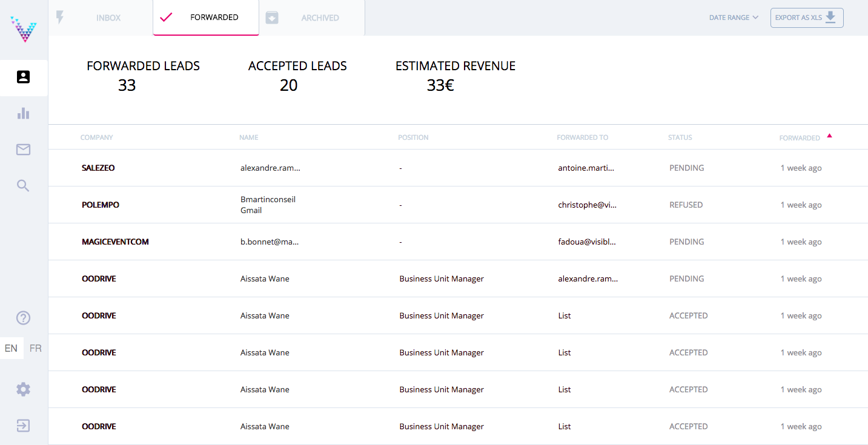Toggle the Forwarded column sort arrow
The width and height of the screenshot is (868, 445).
[829, 136]
